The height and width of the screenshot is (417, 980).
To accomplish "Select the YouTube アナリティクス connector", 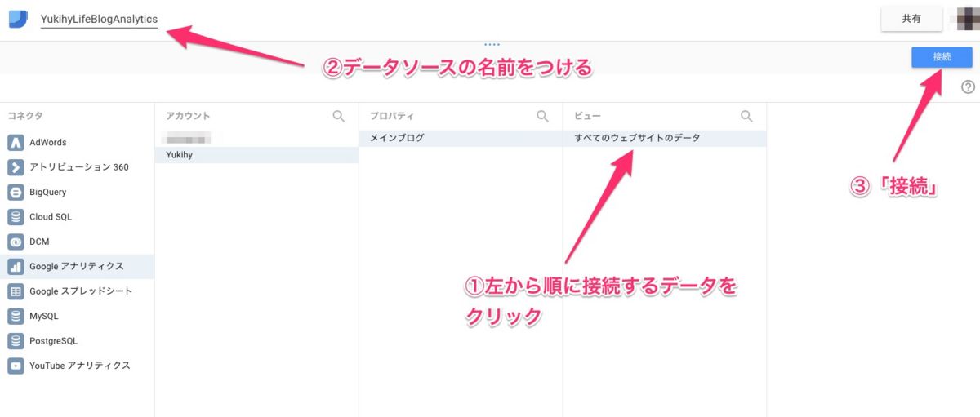I will point(77,366).
